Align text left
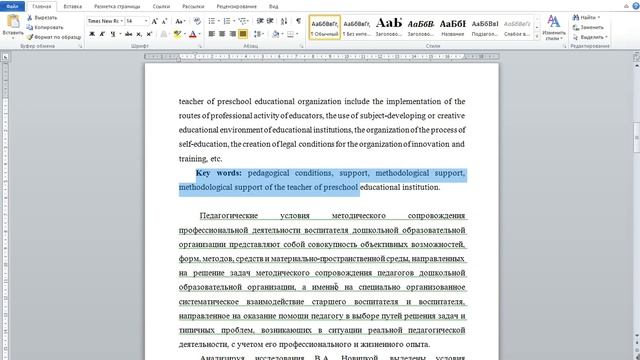Image resolution: width=640 pixels, height=360 pixels. point(211,34)
